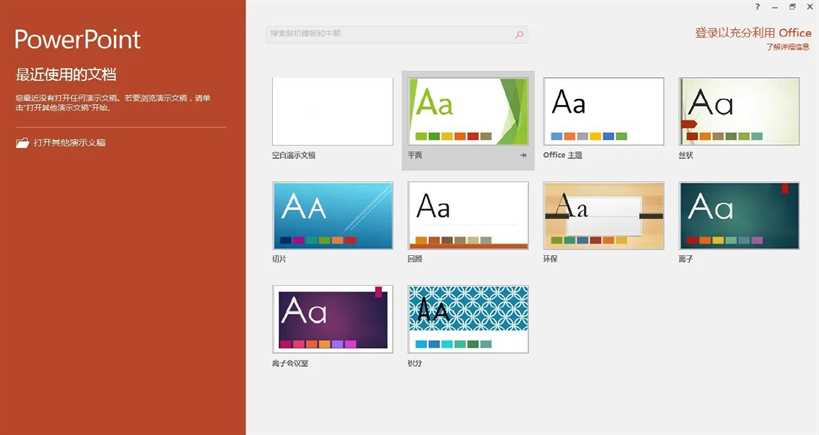Select the patterned 积分 template
The height and width of the screenshot is (435, 819).
pyautogui.click(x=467, y=318)
